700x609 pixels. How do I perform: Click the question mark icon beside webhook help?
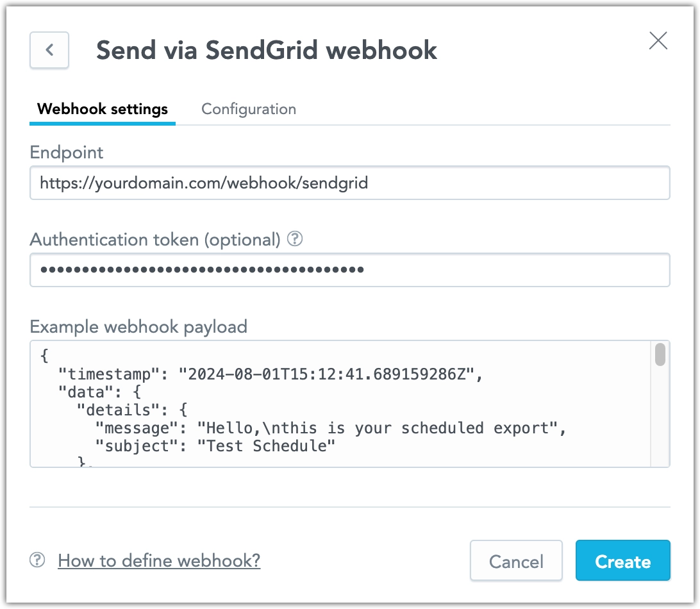(38, 560)
